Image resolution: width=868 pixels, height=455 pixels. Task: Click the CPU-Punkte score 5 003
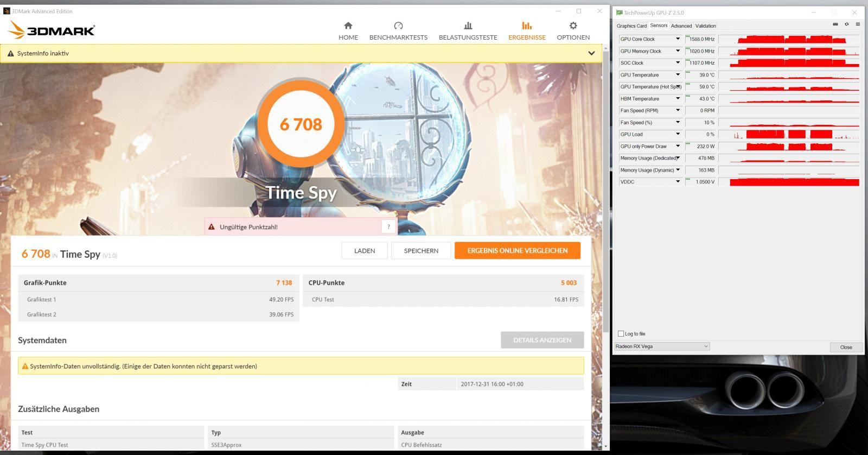[x=569, y=283]
